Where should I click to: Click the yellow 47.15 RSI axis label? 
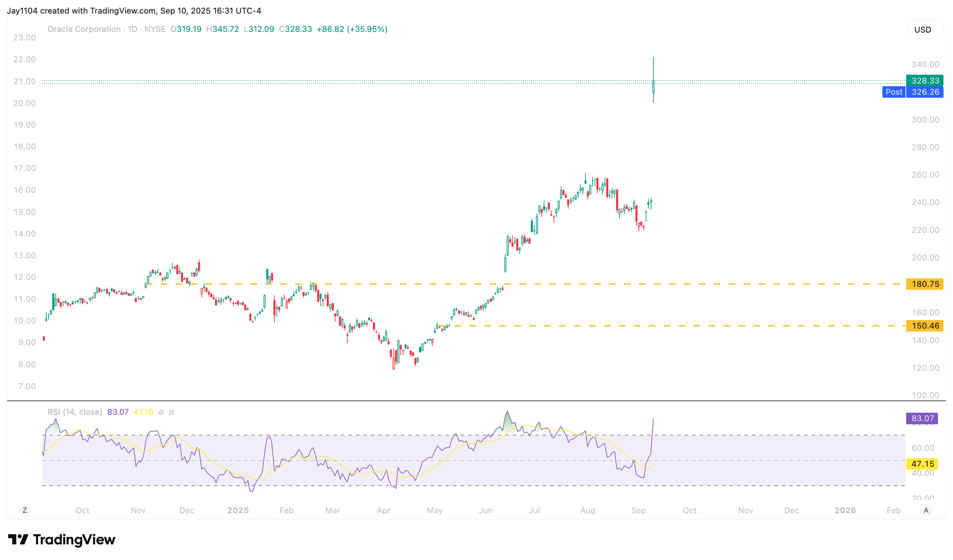click(x=922, y=464)
